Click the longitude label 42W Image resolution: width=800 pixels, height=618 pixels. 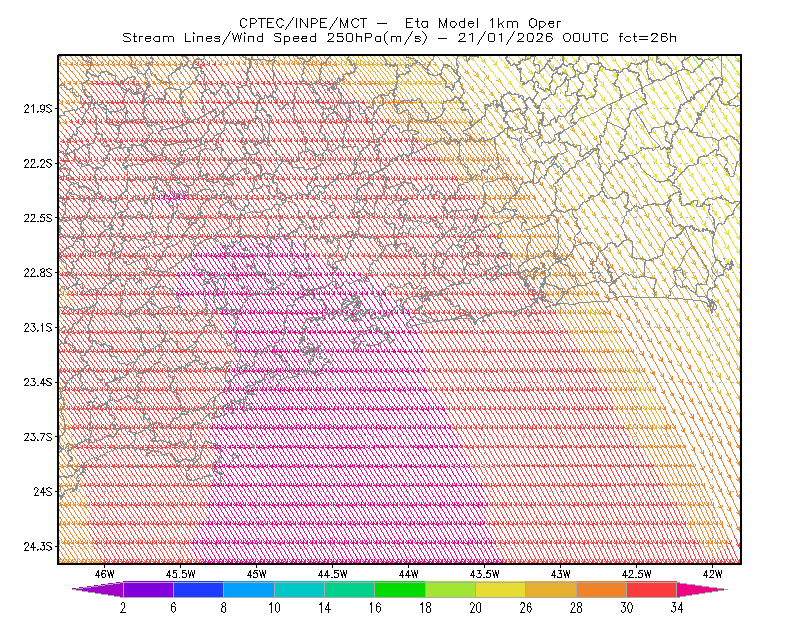coord(713,574)
